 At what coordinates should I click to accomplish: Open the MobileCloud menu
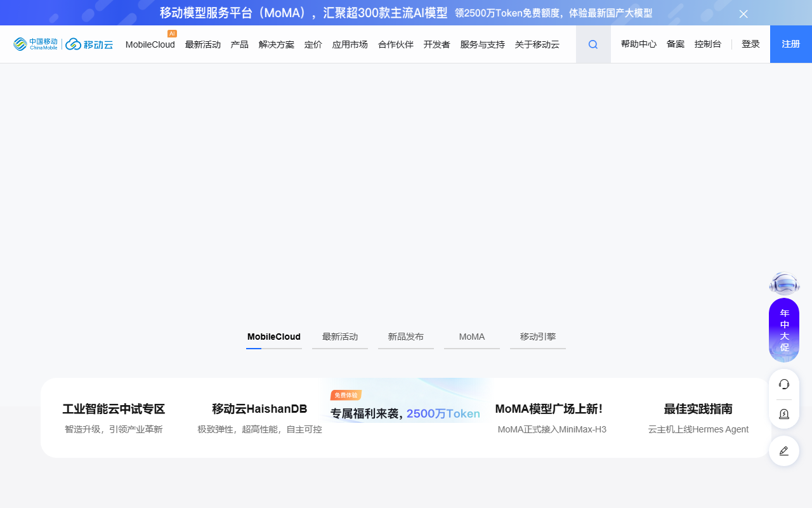click(150, 44)
